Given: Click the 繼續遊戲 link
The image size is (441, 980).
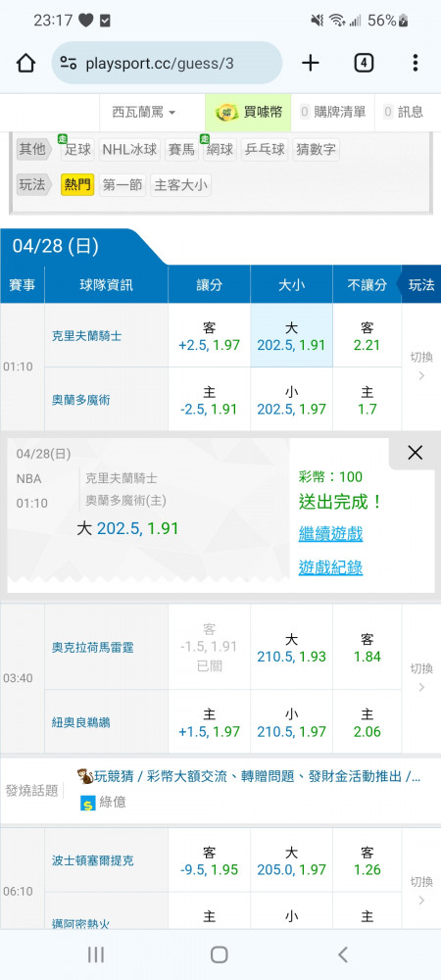Looking at the screenshot, I should (x=330, y=534).
